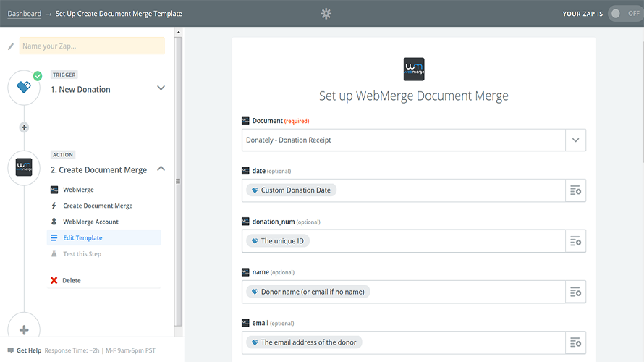Select the Custom Donation Date pill
Viewport: 644px width, 362px height.
click(x=291, y=190)
